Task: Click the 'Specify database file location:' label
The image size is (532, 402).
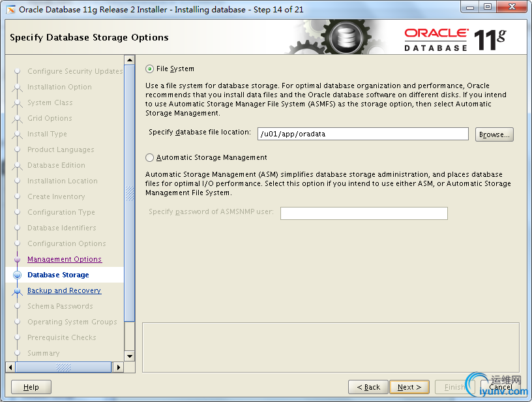Action: pyautogui.click(x=200, y=132)
